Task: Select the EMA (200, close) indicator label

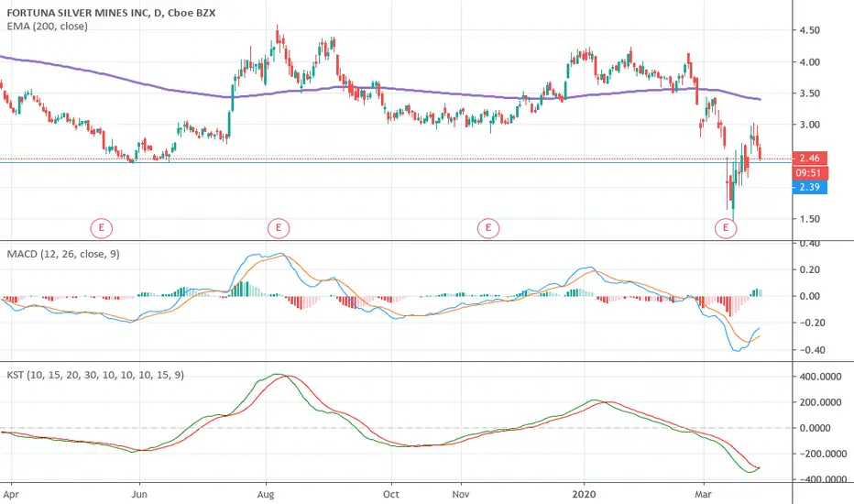Action: tap(47, 27)
